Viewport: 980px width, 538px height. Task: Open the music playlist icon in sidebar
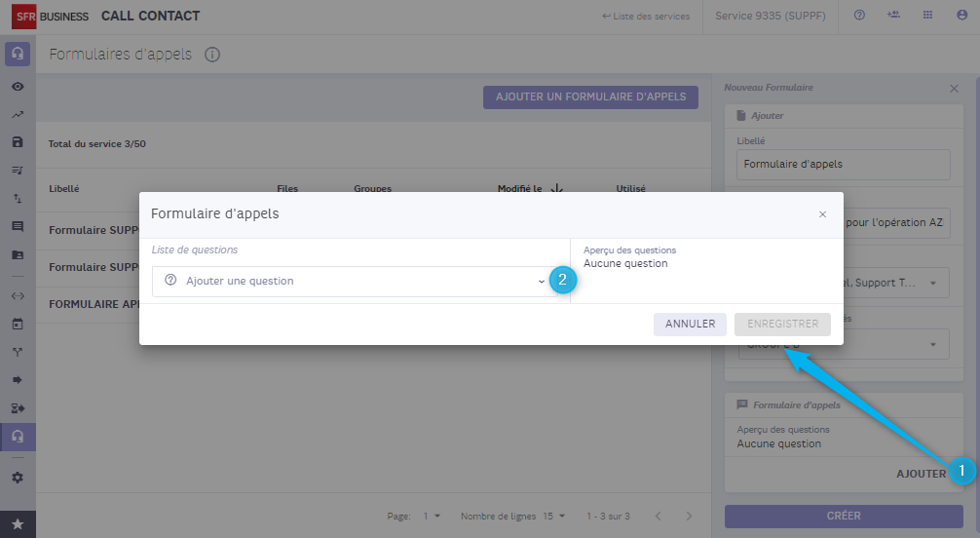(x=18, y=171)
